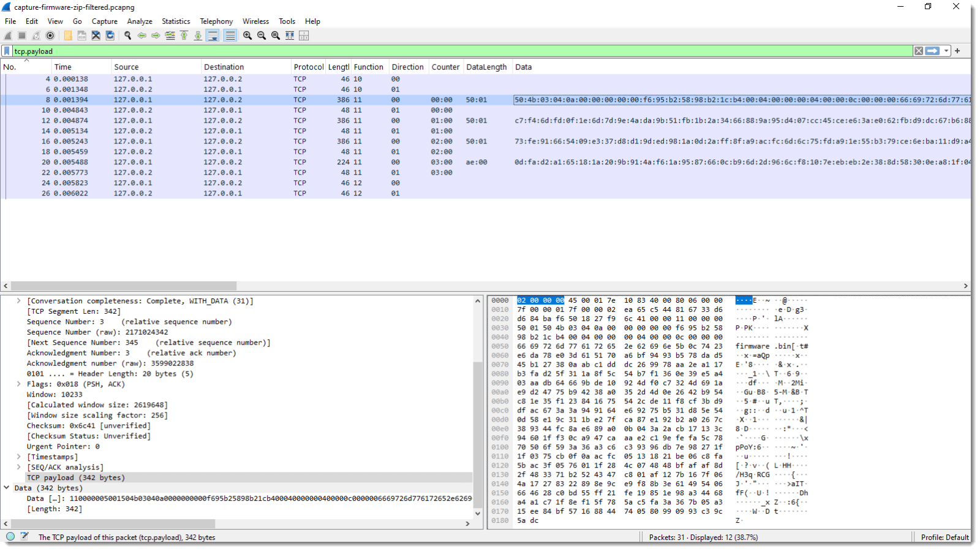Open capture file properties icon in status bar

tap(24, 536)
